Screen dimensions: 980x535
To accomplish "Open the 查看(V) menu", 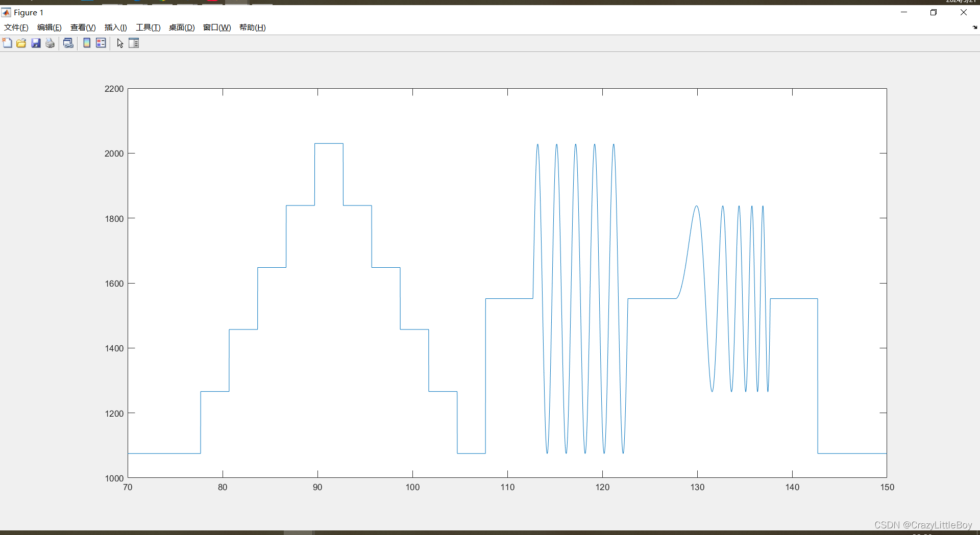I will coord(83,28).
